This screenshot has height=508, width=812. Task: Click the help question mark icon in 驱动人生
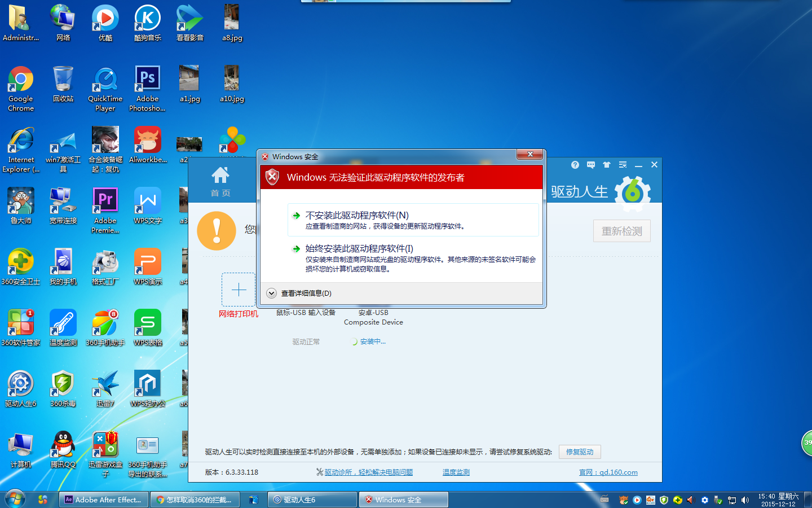(575, 165)
